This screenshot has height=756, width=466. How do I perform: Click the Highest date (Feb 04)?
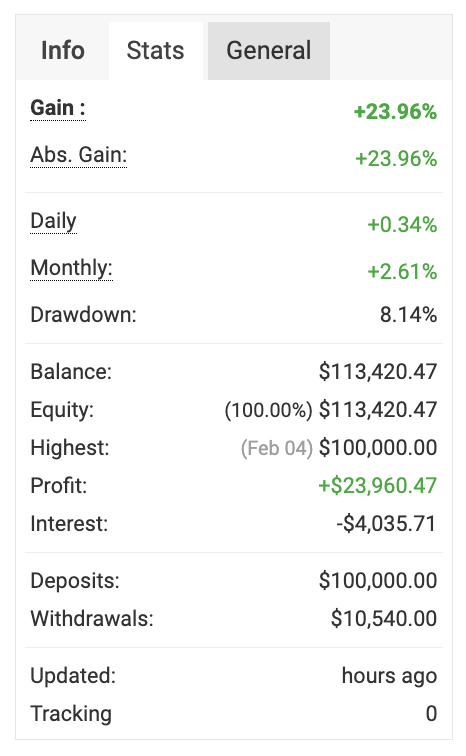click(x=277, y=448)
